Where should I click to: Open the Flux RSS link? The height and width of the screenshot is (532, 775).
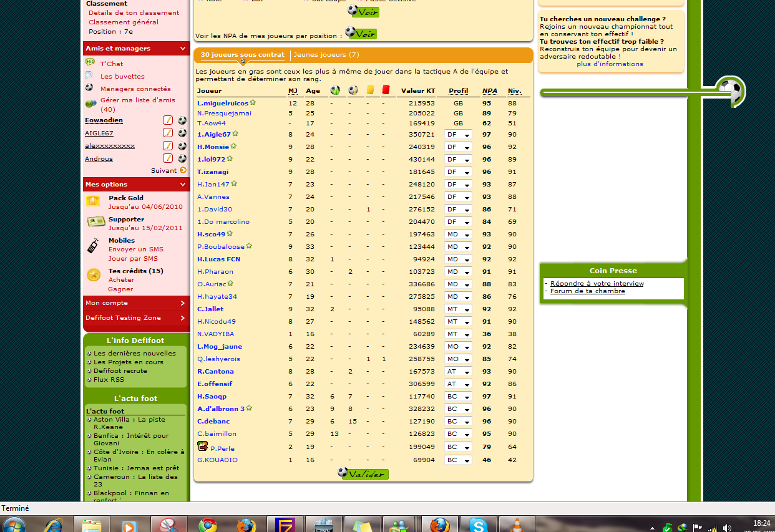click(x=109, y=379)
